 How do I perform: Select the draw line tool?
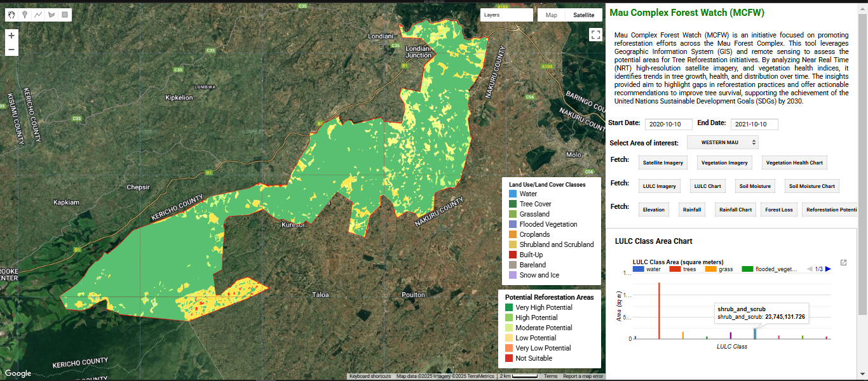pos(38,14)
